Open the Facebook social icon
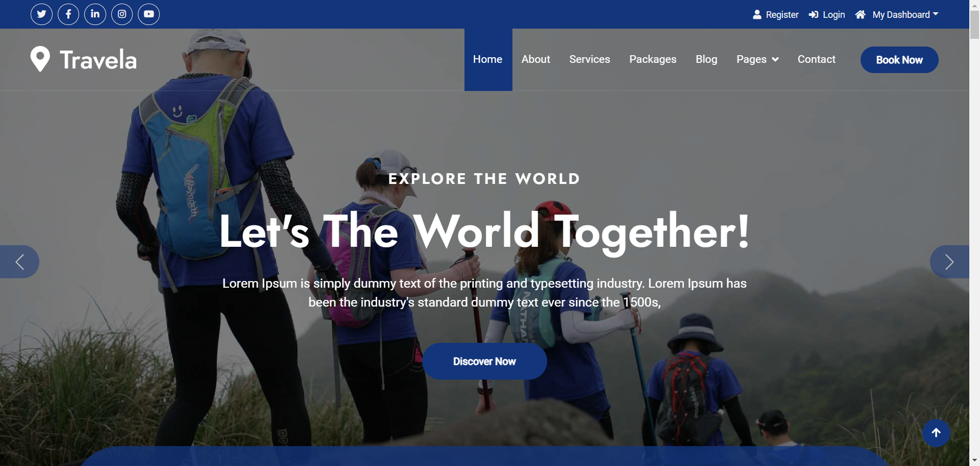 (68, 14)
